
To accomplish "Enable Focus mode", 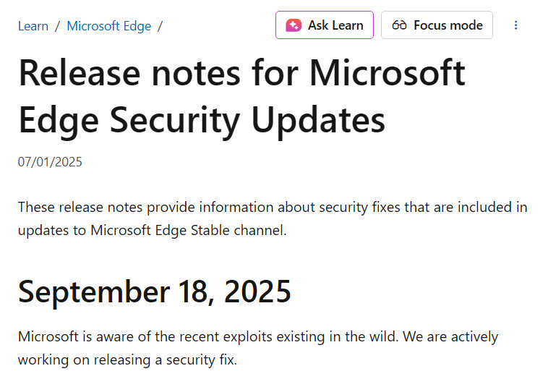I will click(x=437, y=25).
